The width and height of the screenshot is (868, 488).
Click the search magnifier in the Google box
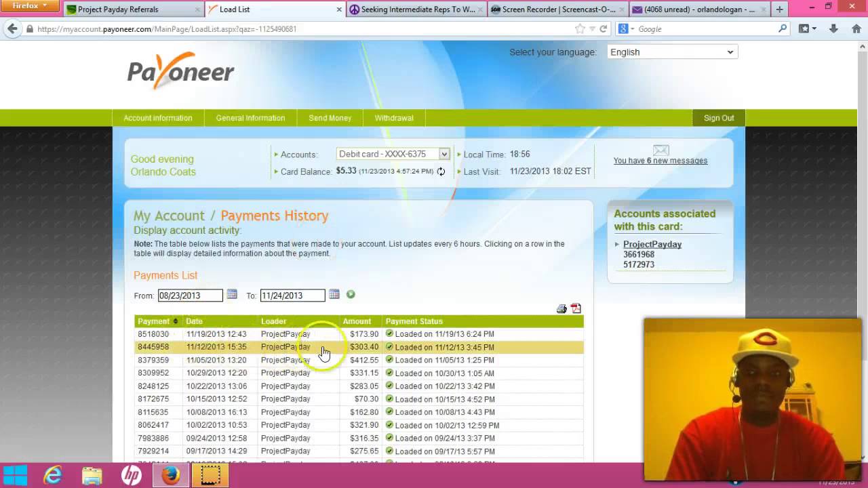(783, 29)
